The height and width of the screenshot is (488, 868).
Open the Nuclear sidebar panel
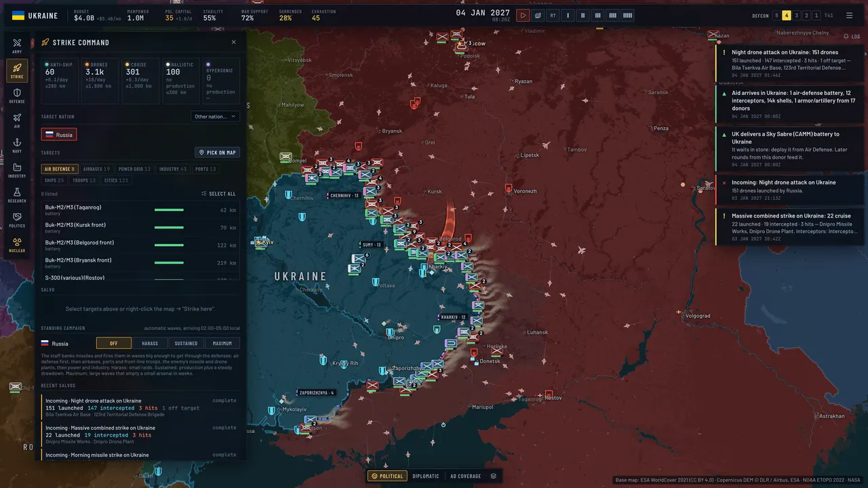pyautogui.click(x=17, y=245)
